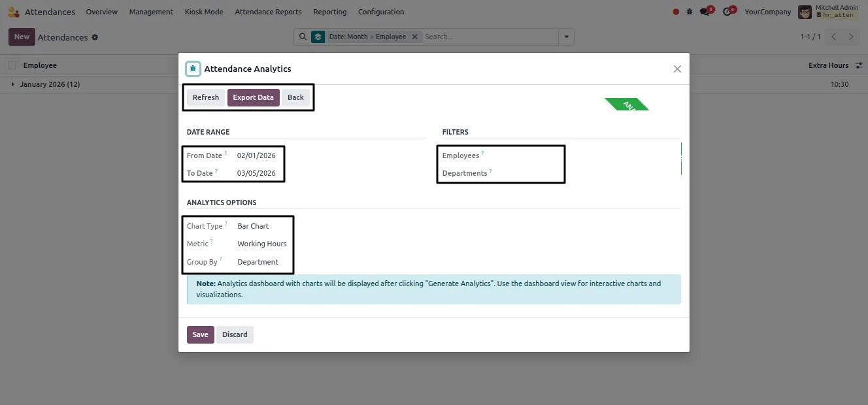Open the Chart Type Bar Chart selector

[262, 226]
